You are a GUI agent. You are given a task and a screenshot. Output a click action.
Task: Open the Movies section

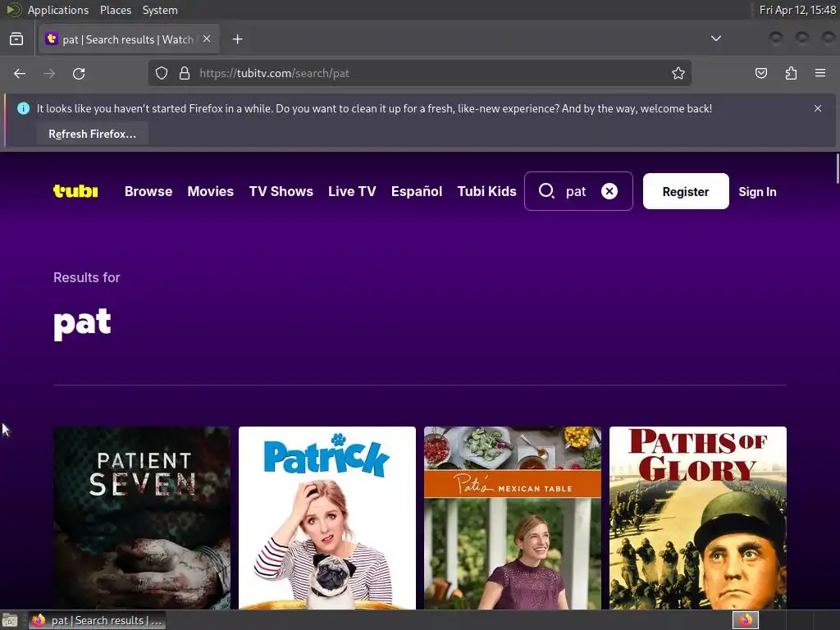pyautogui.click(x=211, y=191)
